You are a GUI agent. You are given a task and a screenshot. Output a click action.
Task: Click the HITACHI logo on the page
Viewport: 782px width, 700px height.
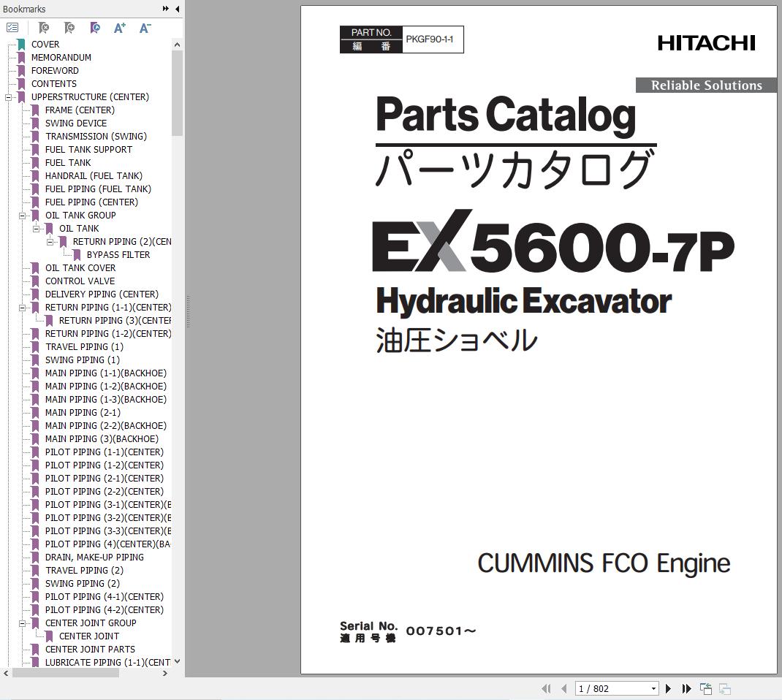706,43
